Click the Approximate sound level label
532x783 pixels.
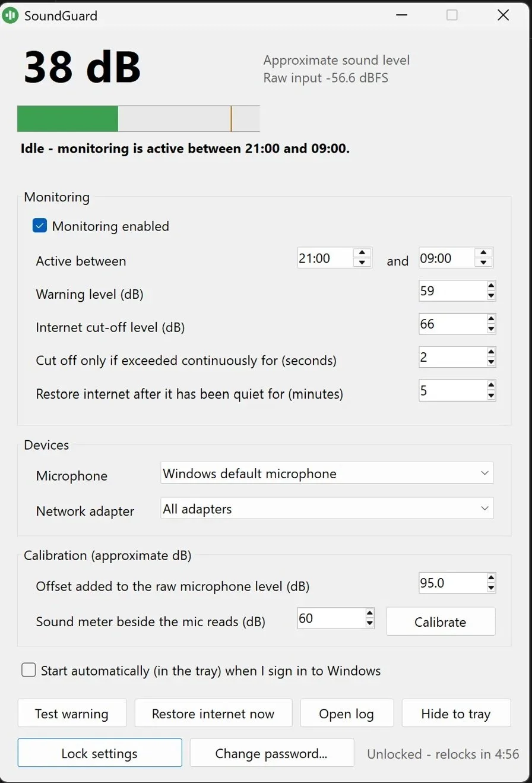coord(337,61)
